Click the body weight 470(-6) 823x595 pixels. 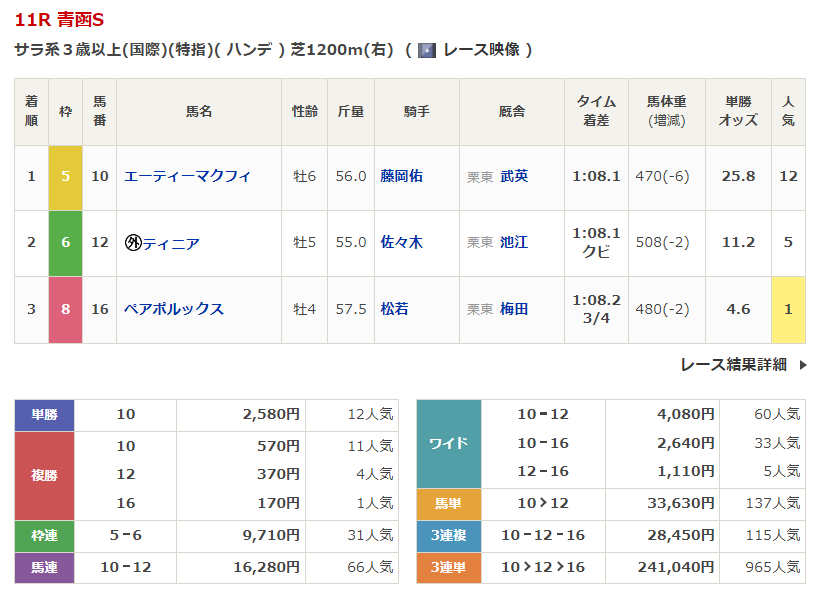tap(662, 176)
